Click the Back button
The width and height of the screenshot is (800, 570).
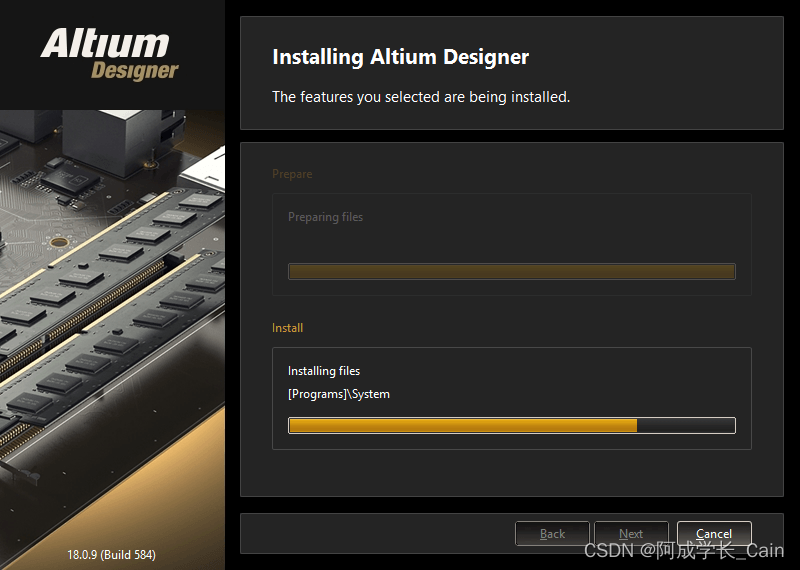click(552, 534)
